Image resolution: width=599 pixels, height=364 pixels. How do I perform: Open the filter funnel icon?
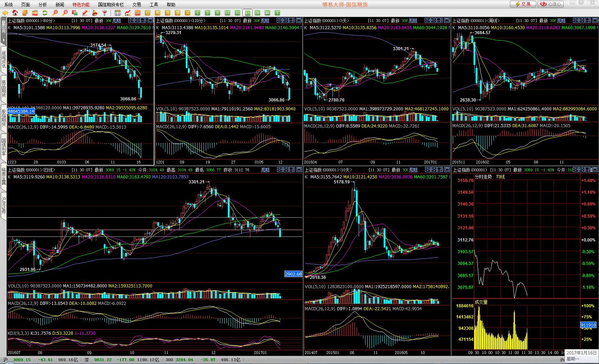click(105, 13)
